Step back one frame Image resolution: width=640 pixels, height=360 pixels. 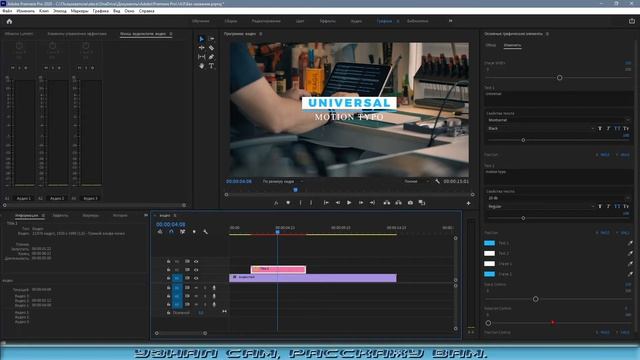tap(338, 203)
